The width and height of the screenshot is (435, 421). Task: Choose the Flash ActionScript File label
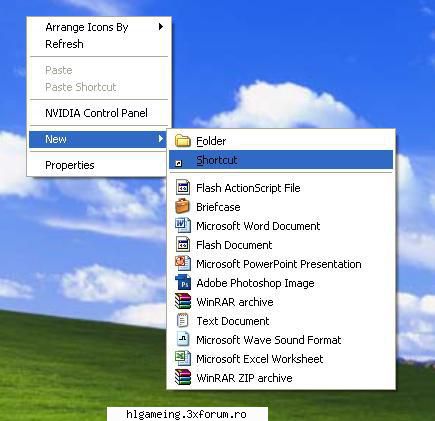coord(248,188)
